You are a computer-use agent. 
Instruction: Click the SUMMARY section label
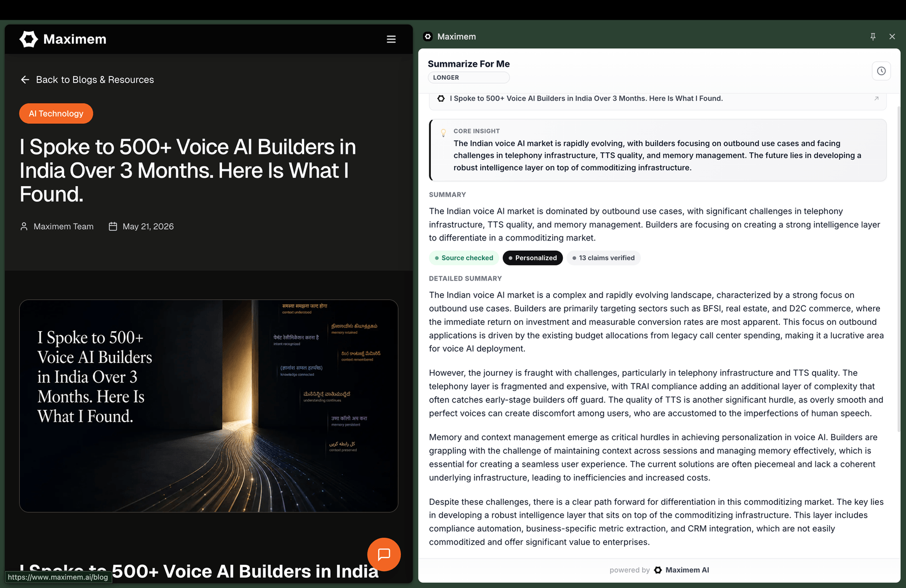click(x=447, y=195)
